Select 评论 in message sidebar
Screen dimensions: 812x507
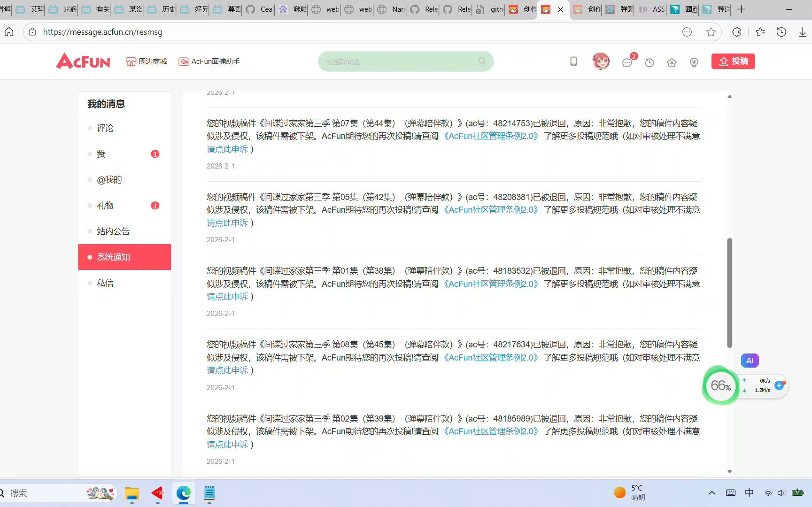pyautogui.click(x=105, y=128)
